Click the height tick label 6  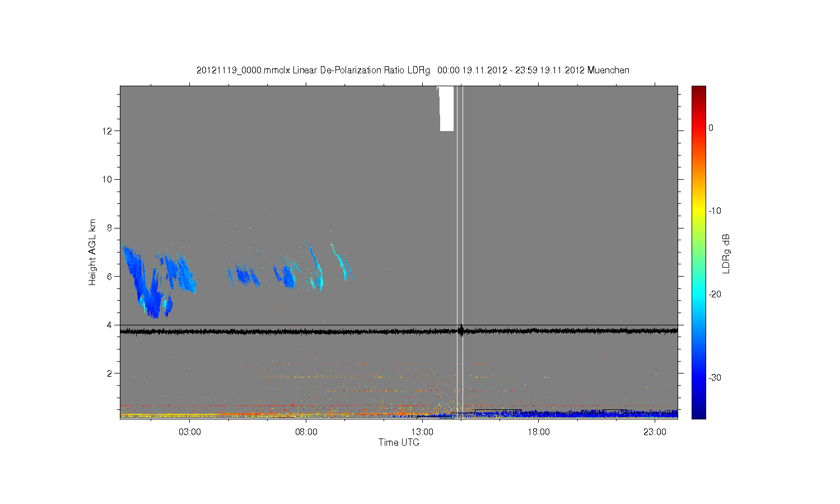[110, 276]
